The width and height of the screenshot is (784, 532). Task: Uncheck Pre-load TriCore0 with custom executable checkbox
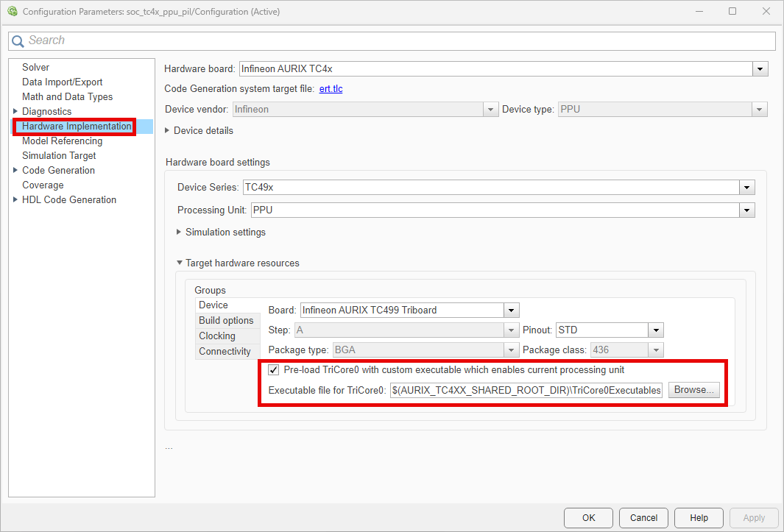click(274, 370)
